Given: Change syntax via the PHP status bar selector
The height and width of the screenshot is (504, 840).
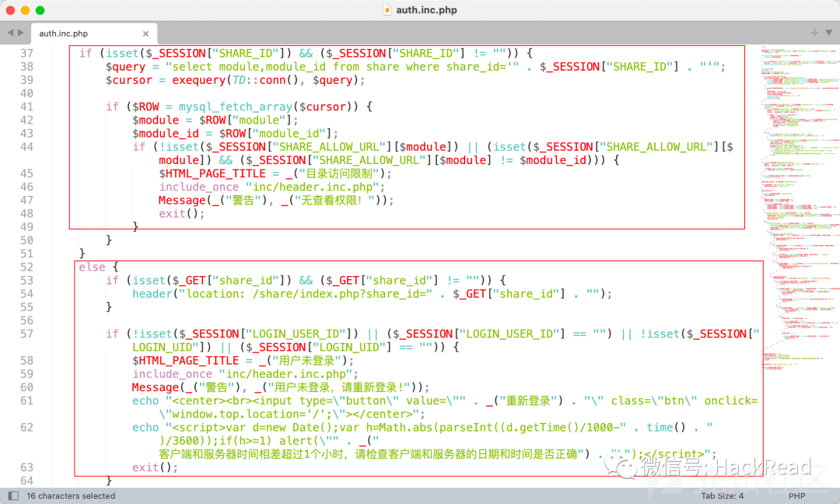Looking at the screenshot, I should [796, 496].
